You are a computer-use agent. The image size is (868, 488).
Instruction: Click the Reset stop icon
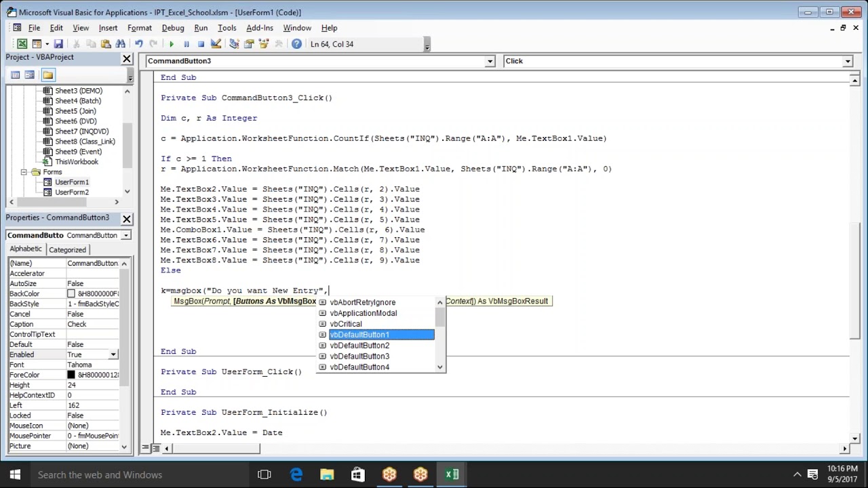[201, 44]
